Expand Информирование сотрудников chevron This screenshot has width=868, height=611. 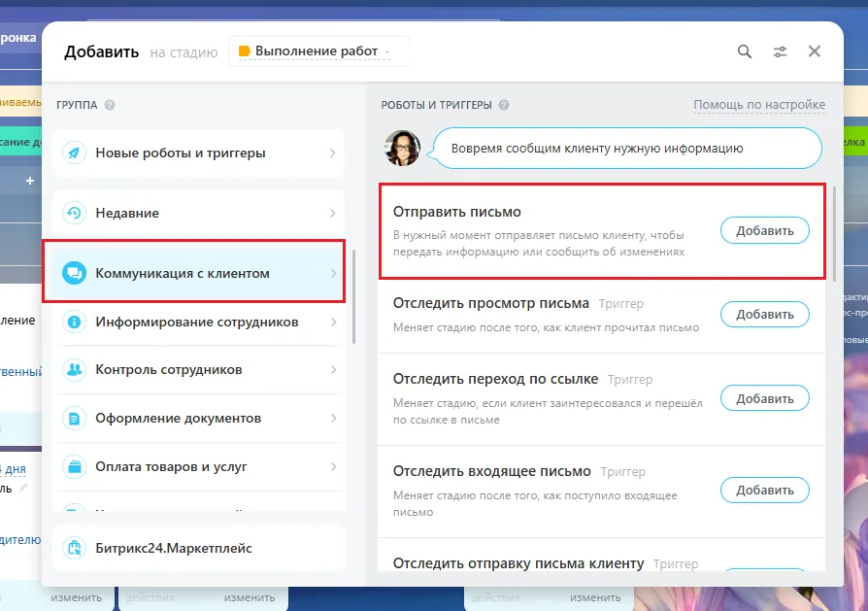tap(333, 322)
